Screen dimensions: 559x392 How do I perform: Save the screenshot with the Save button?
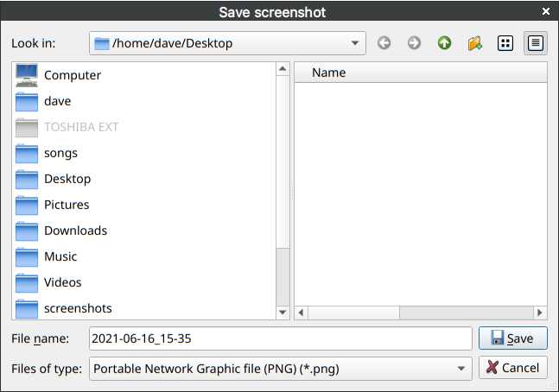tap(512, 338)
